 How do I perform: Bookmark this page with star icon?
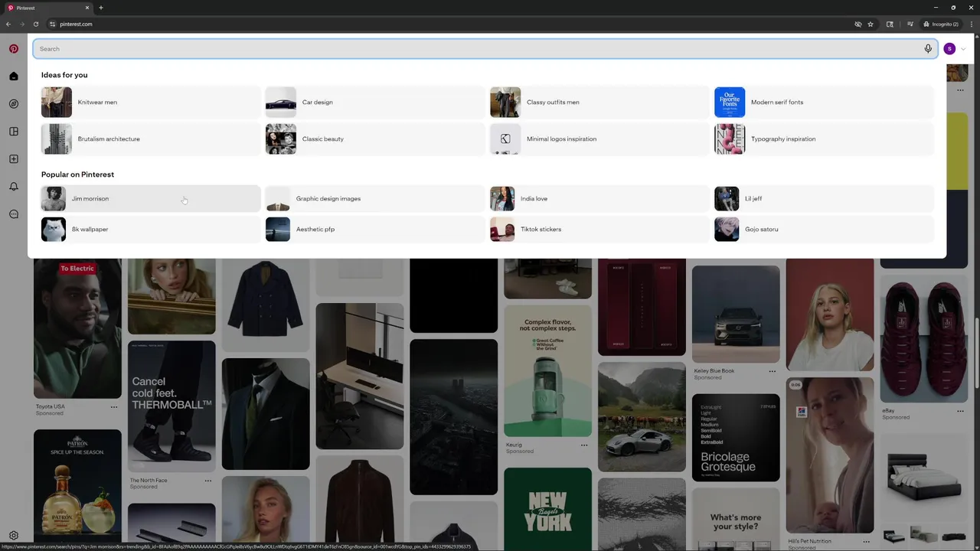click(871, 24)
